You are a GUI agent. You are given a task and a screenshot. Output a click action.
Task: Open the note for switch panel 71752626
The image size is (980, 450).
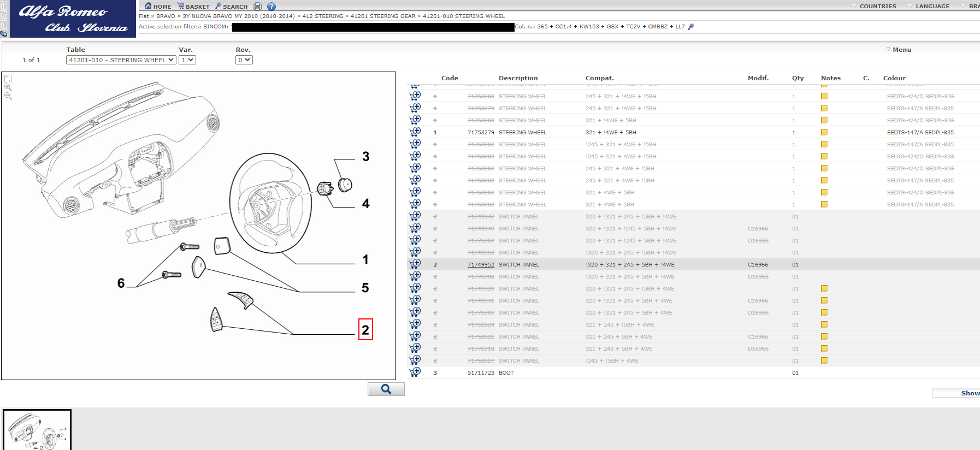824,336
